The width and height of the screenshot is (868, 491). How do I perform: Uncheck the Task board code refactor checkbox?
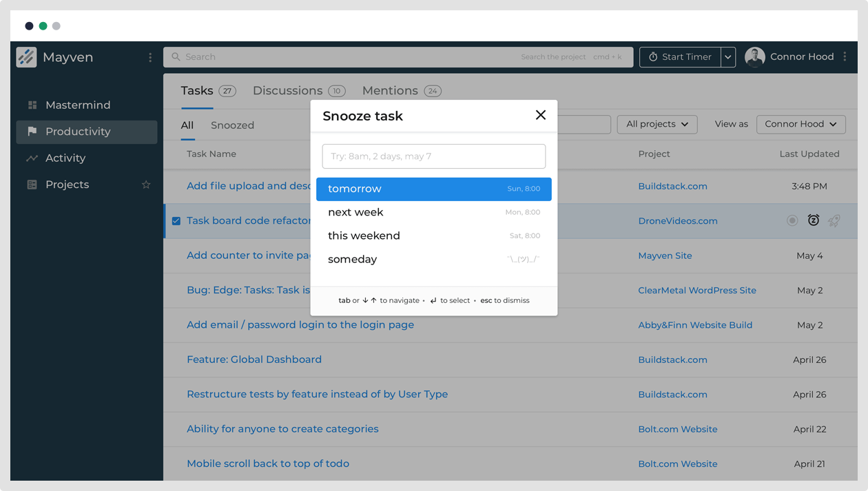[x=176, y=221]
